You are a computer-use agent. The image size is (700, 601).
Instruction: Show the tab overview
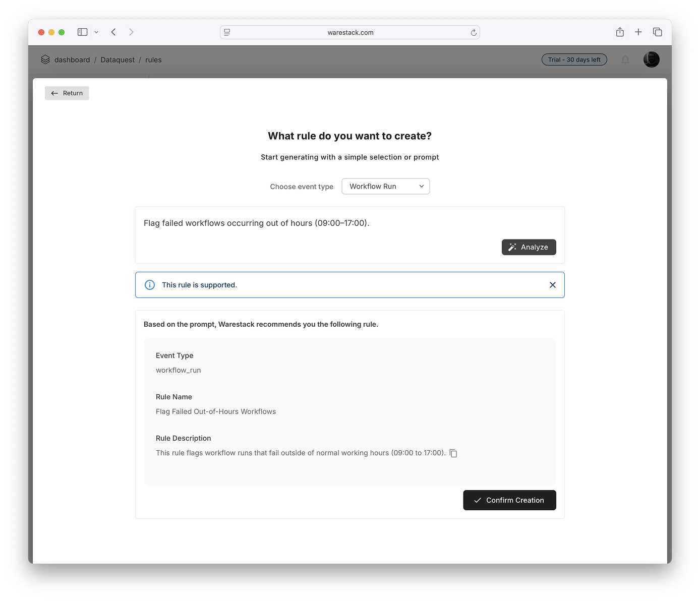point(658,32)
